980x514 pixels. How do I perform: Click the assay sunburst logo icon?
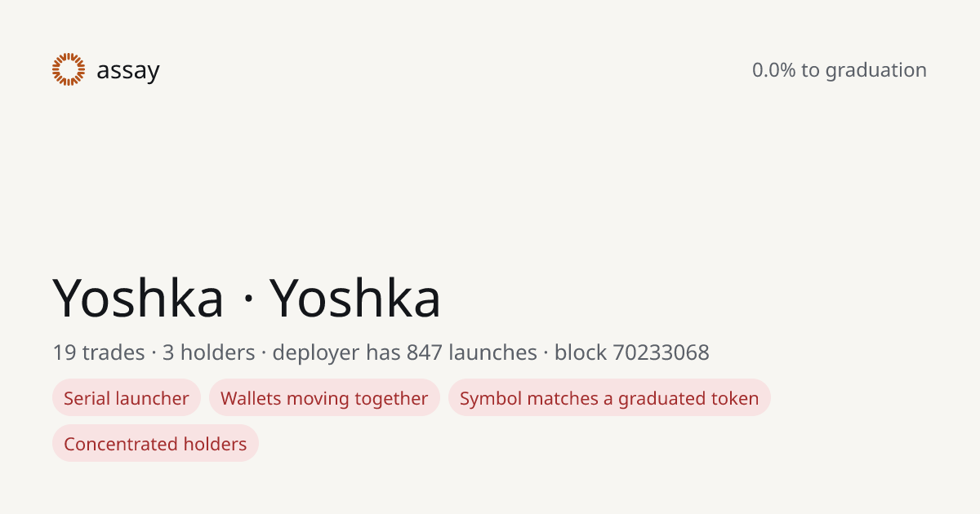69,69
